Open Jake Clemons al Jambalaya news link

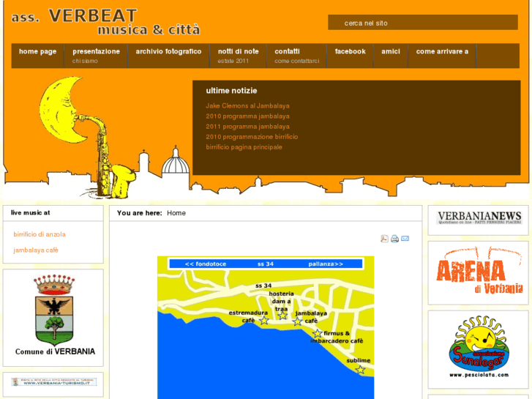tap(247, 106)
